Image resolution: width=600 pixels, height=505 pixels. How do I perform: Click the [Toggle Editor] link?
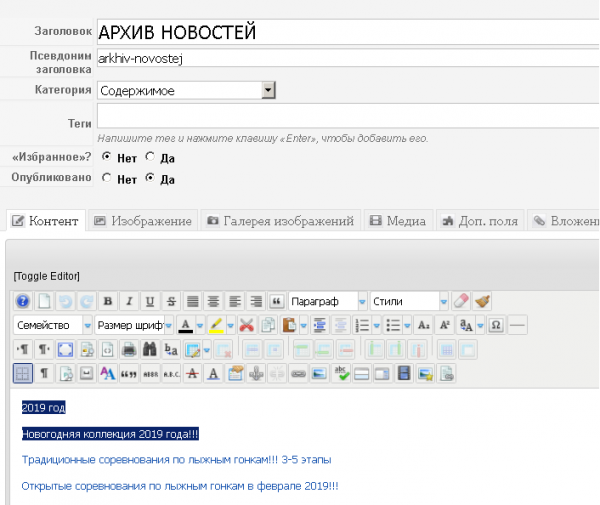click(46, 276)
